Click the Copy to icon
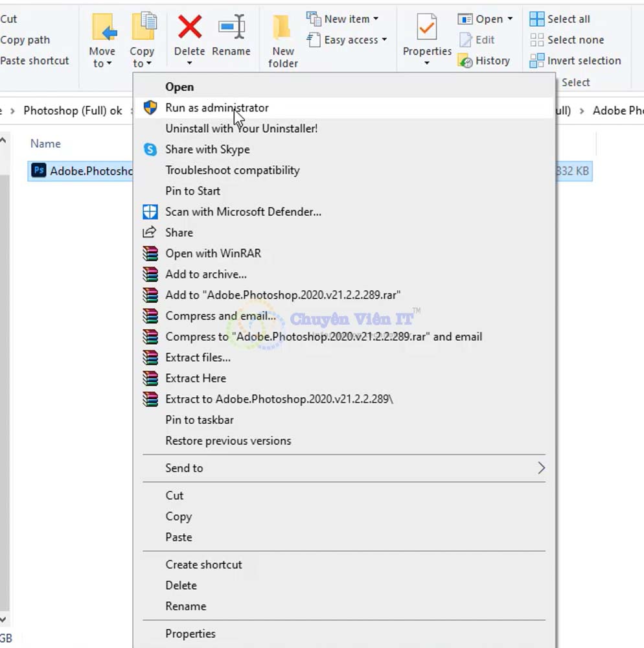Screen dimensions: 644x648 click(x=143, y=29)
